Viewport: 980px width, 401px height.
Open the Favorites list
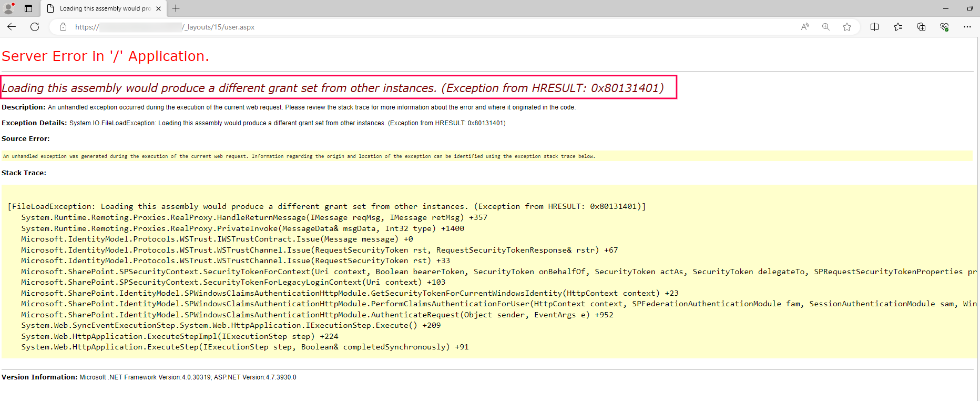pyautogui.click(x=897, y=27)
